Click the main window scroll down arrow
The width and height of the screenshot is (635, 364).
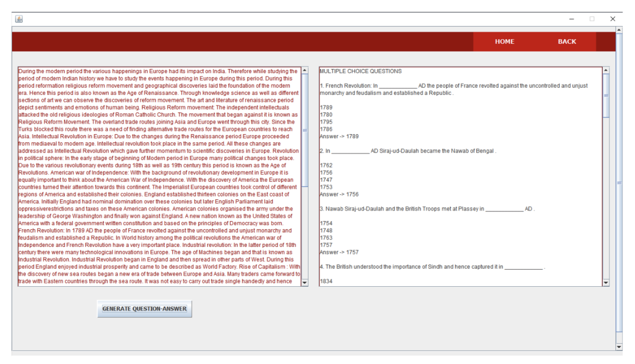pos(619,347)
